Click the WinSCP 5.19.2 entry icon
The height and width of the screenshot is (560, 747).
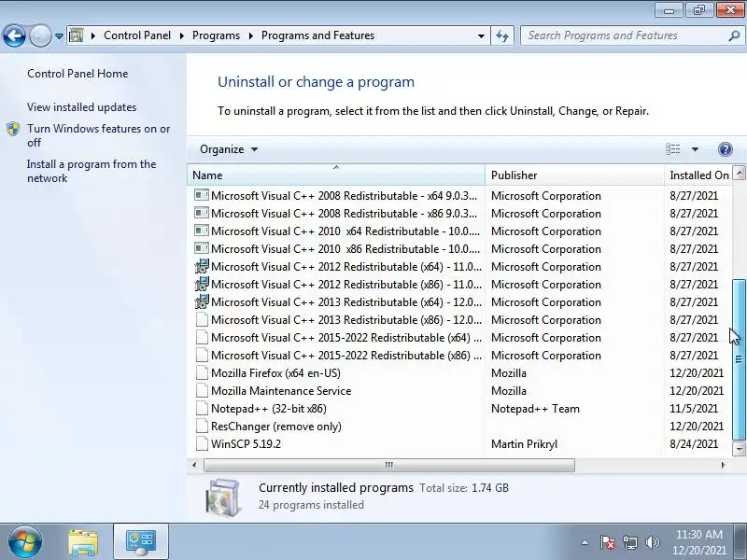tap(202, 444)
